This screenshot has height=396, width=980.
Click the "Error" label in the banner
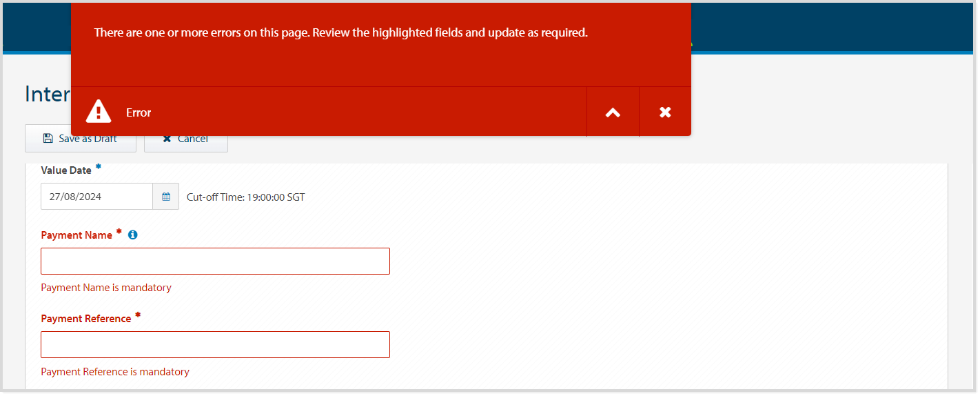139,112
